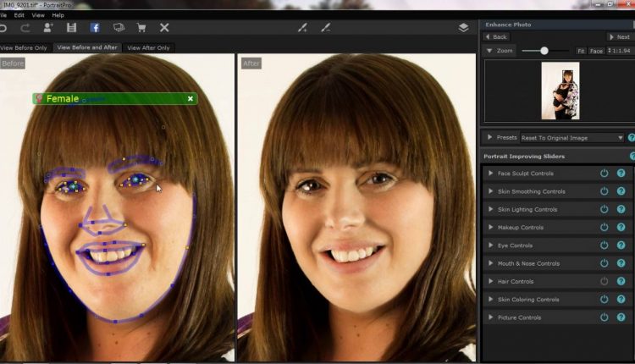Viewport: 635px width, 364px height.
Task: Click the X close-image toolbar icon
Action: click(x=164, y=28)
